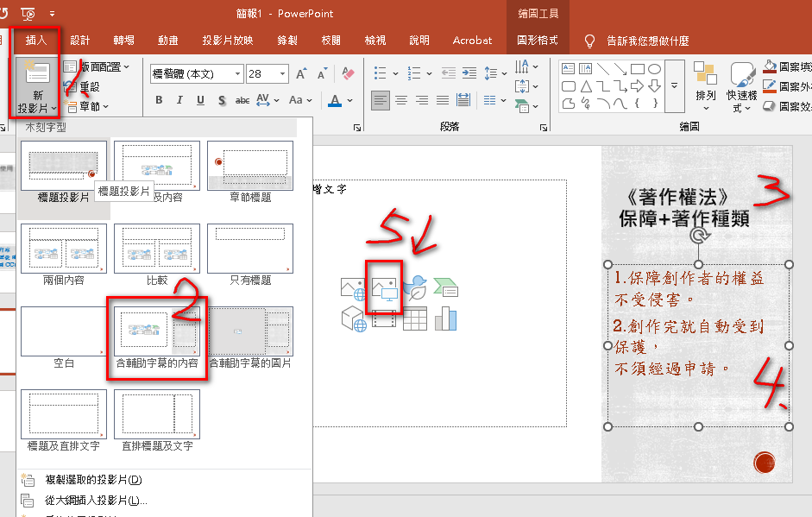Click the text direction icon
This screenshot has width=812, height=517.
click(521, 66)
